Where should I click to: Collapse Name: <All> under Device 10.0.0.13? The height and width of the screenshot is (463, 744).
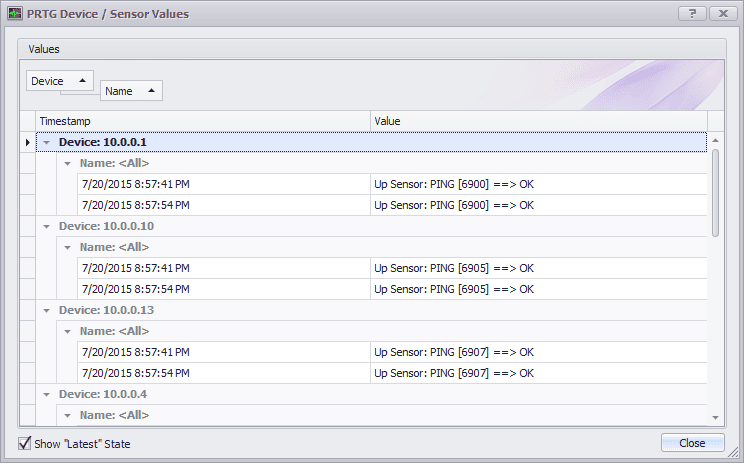(67, 332)
